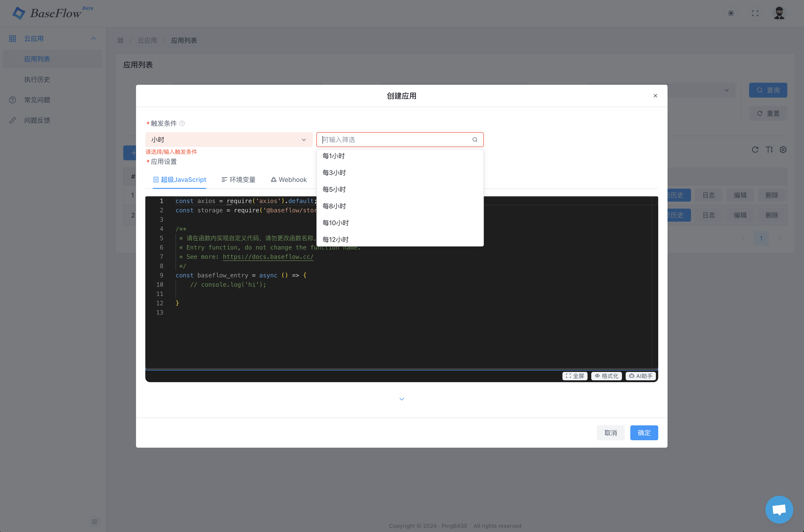The width and height of the screenshot is (804, 532).
Task: Expand the dropdown behind the dialog near 查询
Action: [726, 90]
